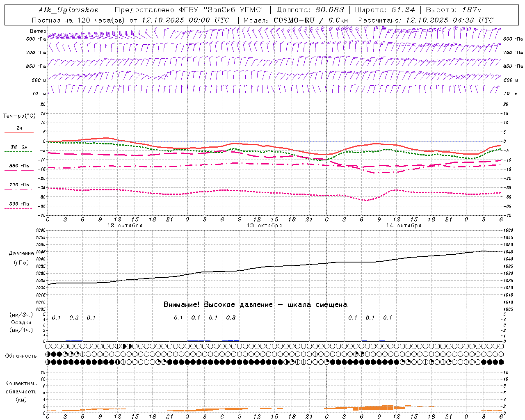Click the left 500 м wind level label
The image size is (525, 420).
(x=39, y=80)
